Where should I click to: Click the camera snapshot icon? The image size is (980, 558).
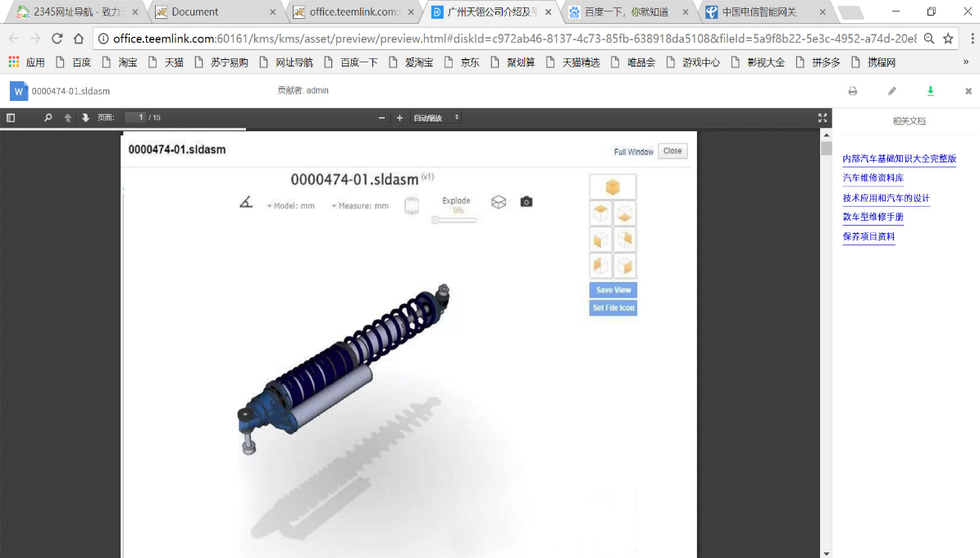526,202
